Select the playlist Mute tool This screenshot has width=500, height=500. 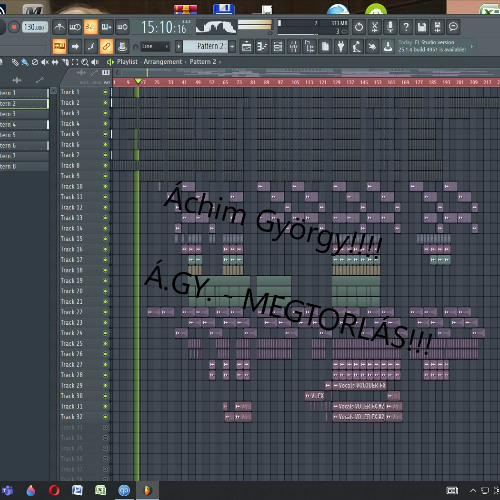(45, 62)
